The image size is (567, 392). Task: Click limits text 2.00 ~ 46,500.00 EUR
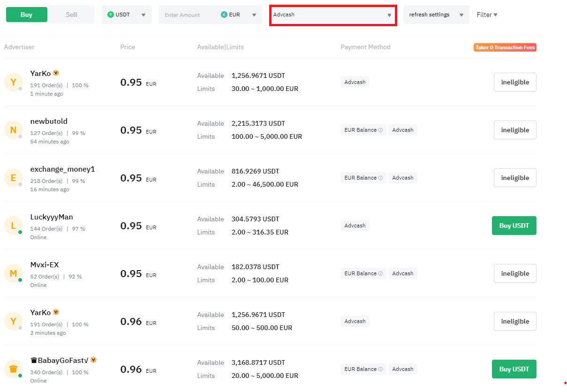[265, 184]
